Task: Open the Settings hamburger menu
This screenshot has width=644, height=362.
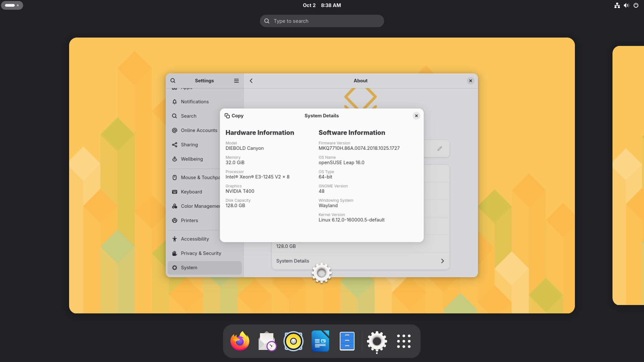Action: [236, 81]
